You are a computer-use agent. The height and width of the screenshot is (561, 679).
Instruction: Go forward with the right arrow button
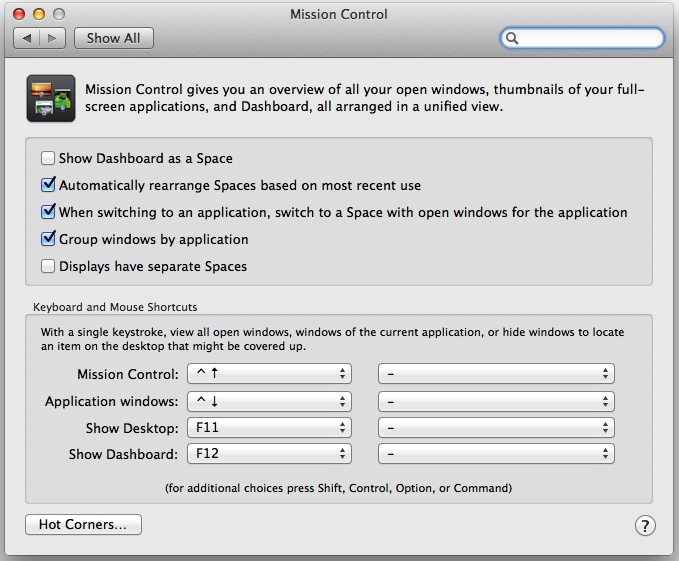(x=52, y=38)
